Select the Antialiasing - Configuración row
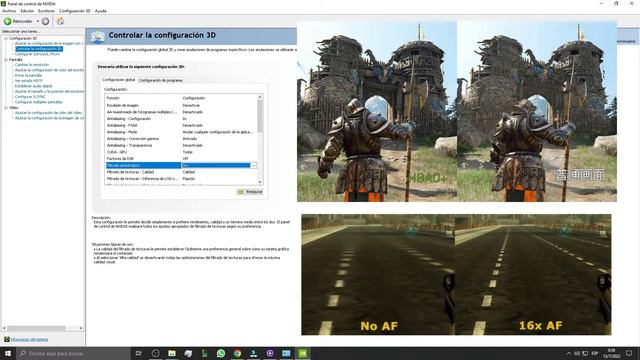640x360 pixels. (181, 119)
